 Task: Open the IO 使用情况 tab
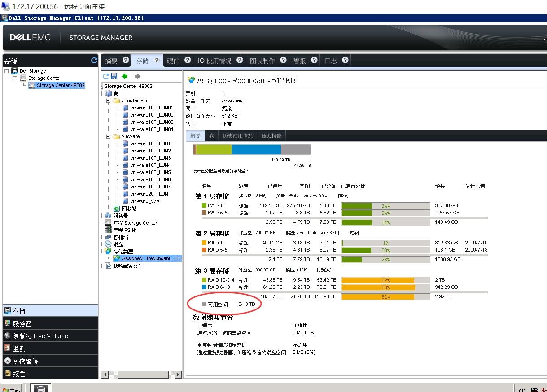click(215, 61)
